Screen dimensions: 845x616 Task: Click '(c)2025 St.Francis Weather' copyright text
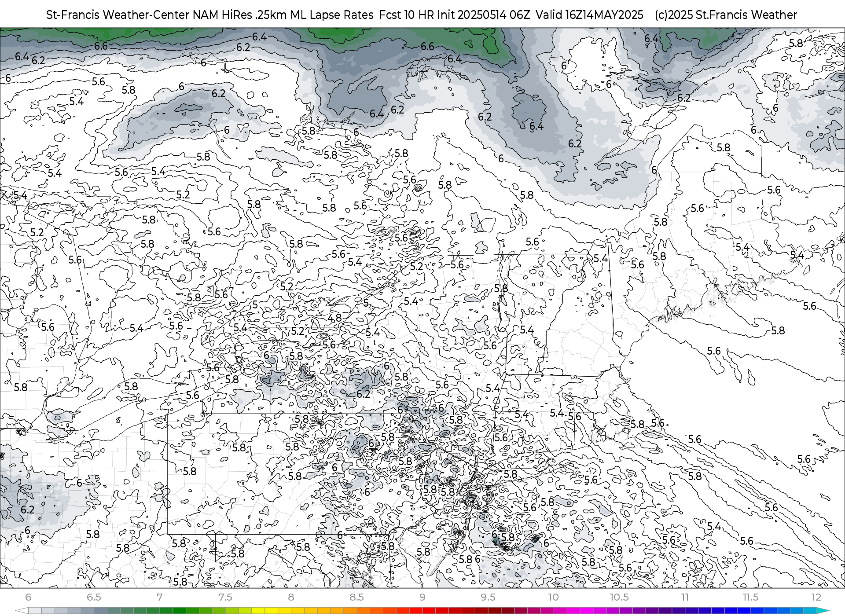pyautogui.click(x=726, y=15)
